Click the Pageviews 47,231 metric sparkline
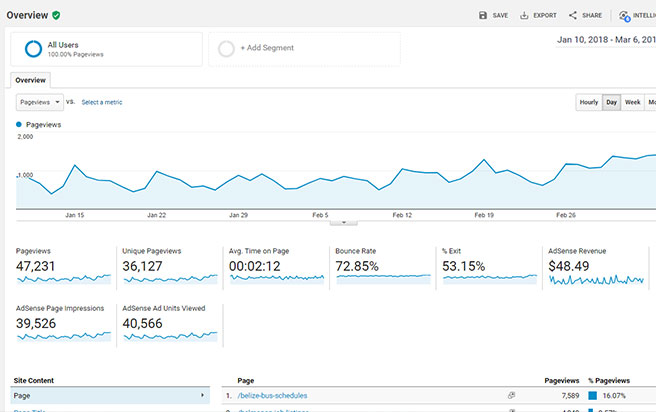This screenshot has width=656, height=412. pos(64,278)
